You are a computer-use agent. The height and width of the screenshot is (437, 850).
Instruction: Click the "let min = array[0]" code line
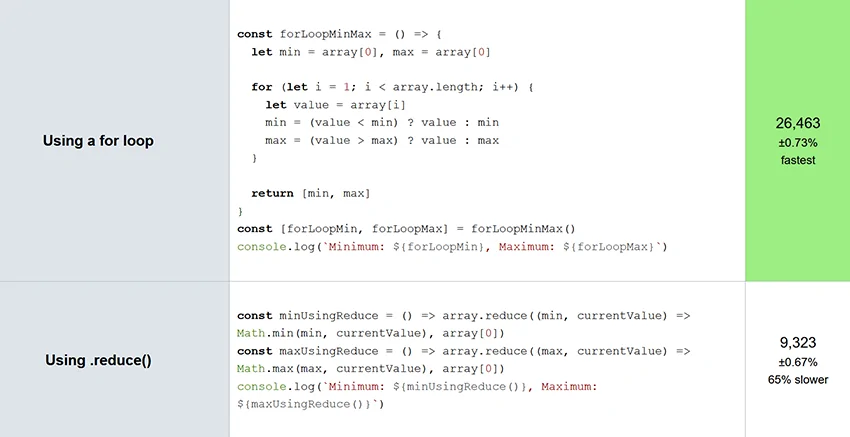click(x=364, y=52)
